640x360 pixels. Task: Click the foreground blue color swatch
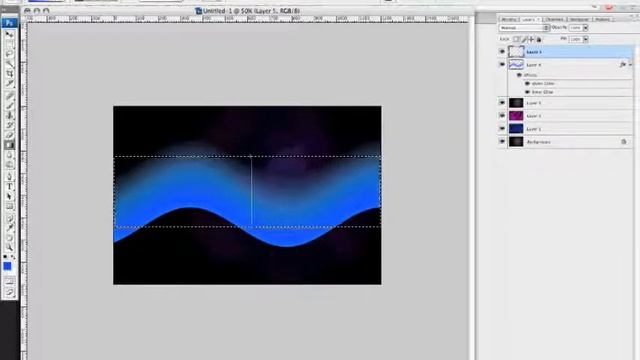point(7,267)
